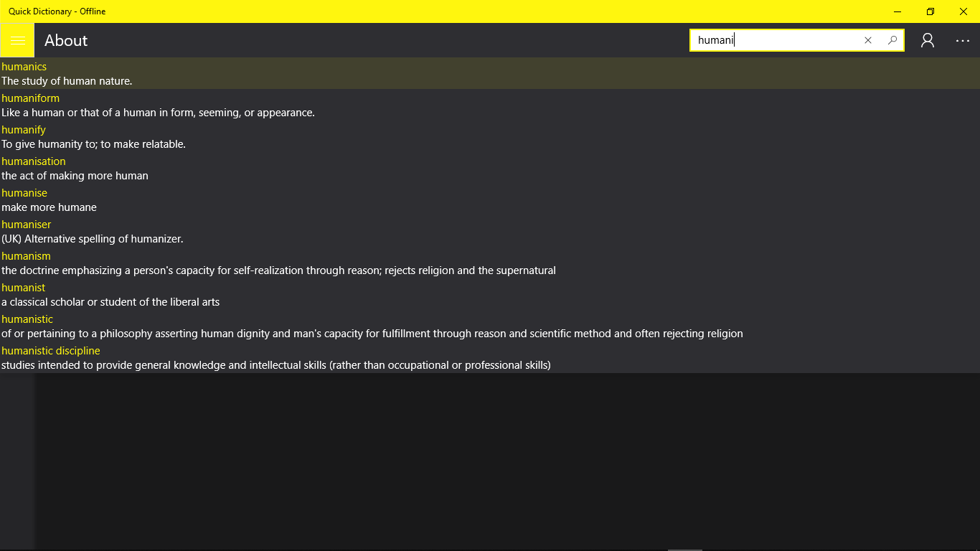Click the About page title
The width and height of the screenshot is (980, 551).
click(66, 40)
